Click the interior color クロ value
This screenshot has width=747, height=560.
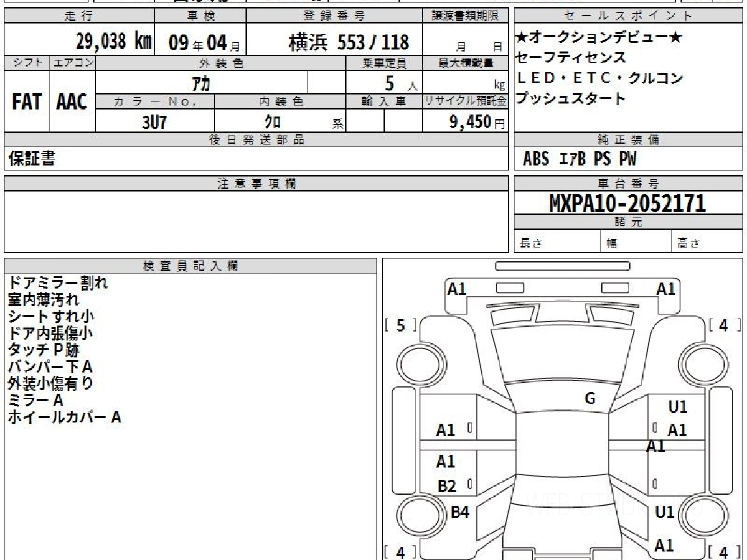pyautogui.click(x=272, y=122)
